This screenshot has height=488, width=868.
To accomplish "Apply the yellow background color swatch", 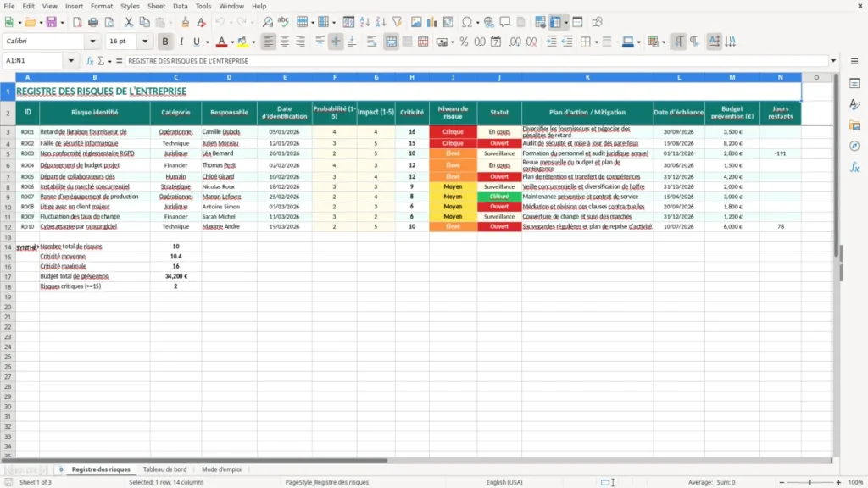I will 242,42.
